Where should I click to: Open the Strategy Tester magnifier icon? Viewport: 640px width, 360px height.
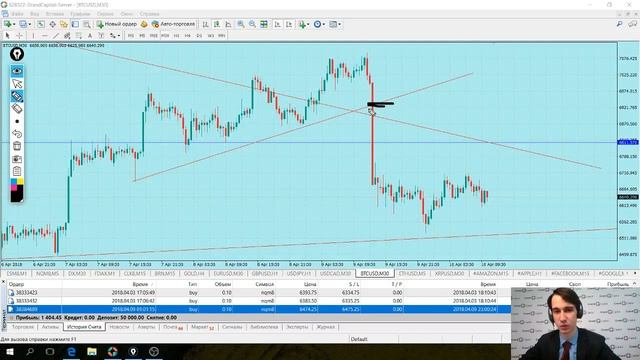click(x=87, y=24)
